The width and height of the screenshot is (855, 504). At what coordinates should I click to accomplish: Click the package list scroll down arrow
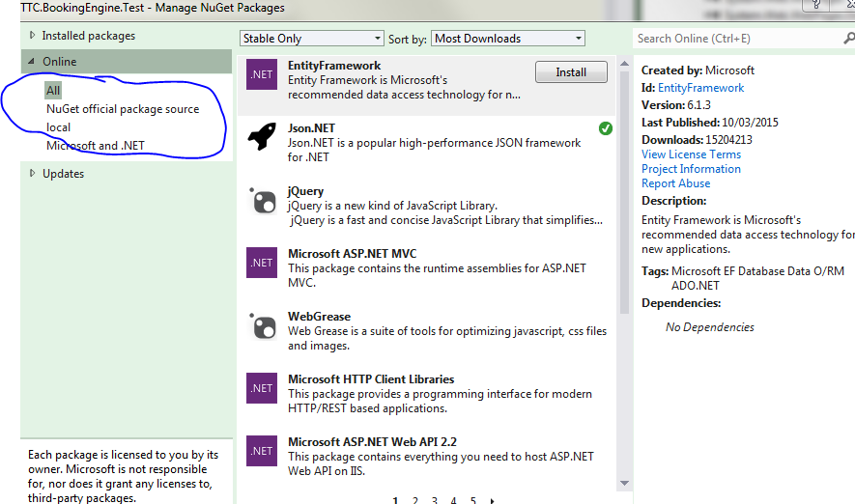[x=625, y=484]
